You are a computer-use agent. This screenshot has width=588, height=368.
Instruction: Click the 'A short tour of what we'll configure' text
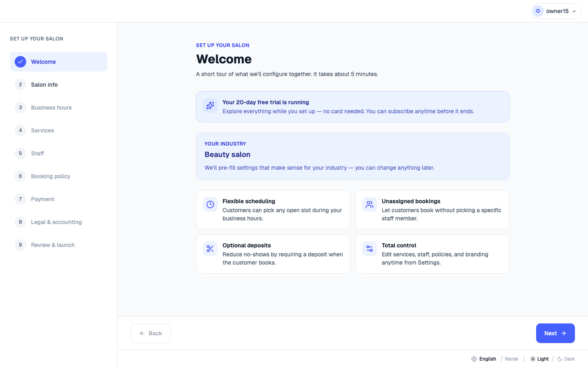coord(287,74)
